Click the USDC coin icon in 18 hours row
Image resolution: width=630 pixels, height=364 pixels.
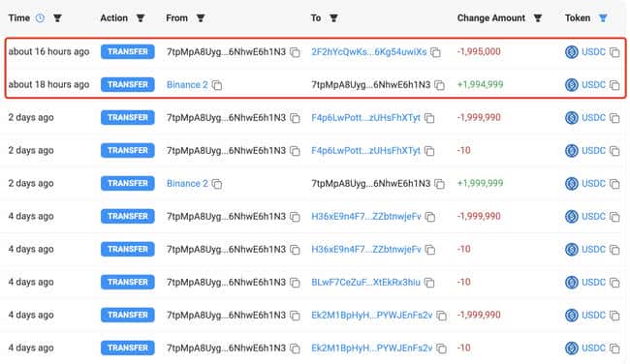point(571,84)
